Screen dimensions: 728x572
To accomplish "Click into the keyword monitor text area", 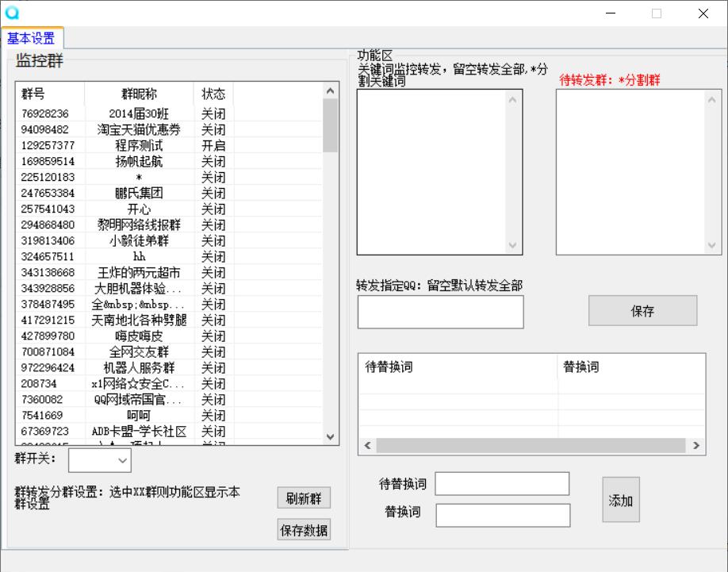I will [431, 172].
